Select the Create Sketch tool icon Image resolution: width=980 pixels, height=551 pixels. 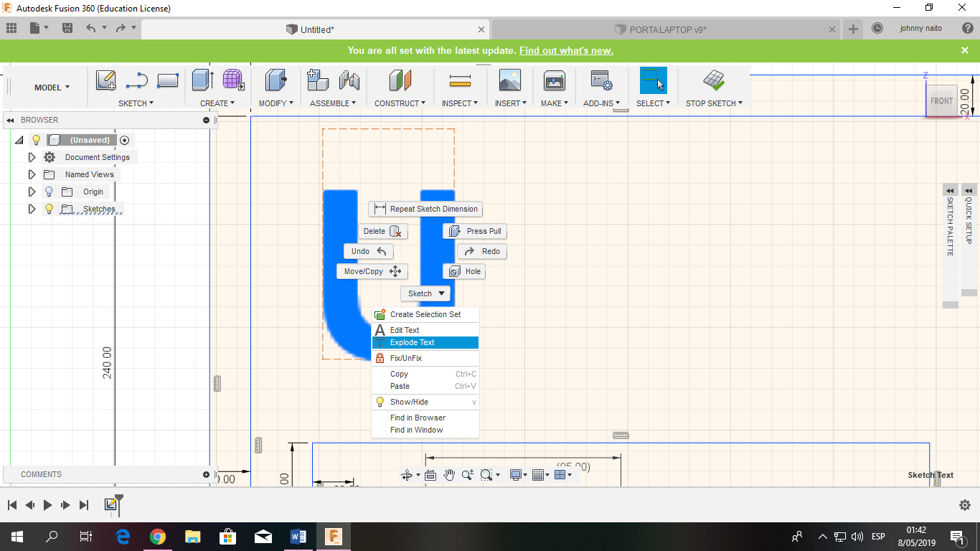(106, 80)
